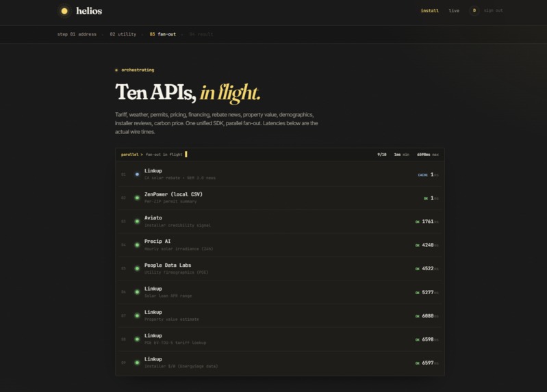The width and height of the screenshot is (547, 392).
Task: Click the row number 03 beside Aviato
Action: click(x=123, y=222)
